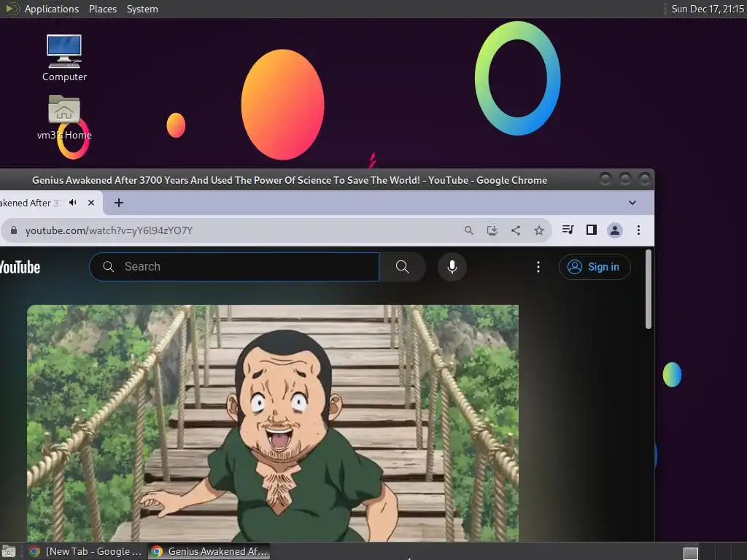This screenshot has height=560, width=747.
Task: Open the vm3's Home folder icon
Action: 64,117
